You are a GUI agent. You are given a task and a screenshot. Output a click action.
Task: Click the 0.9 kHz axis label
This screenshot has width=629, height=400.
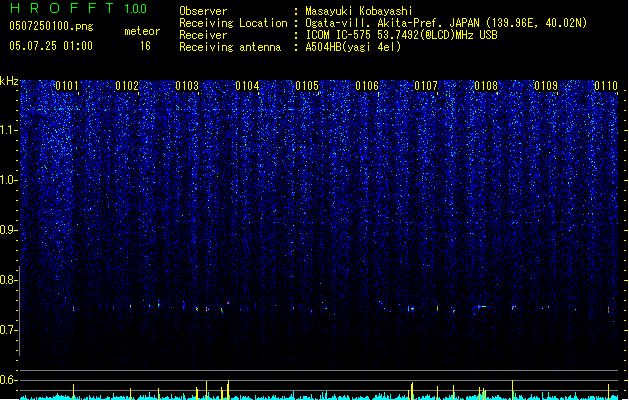coord(7,230)
